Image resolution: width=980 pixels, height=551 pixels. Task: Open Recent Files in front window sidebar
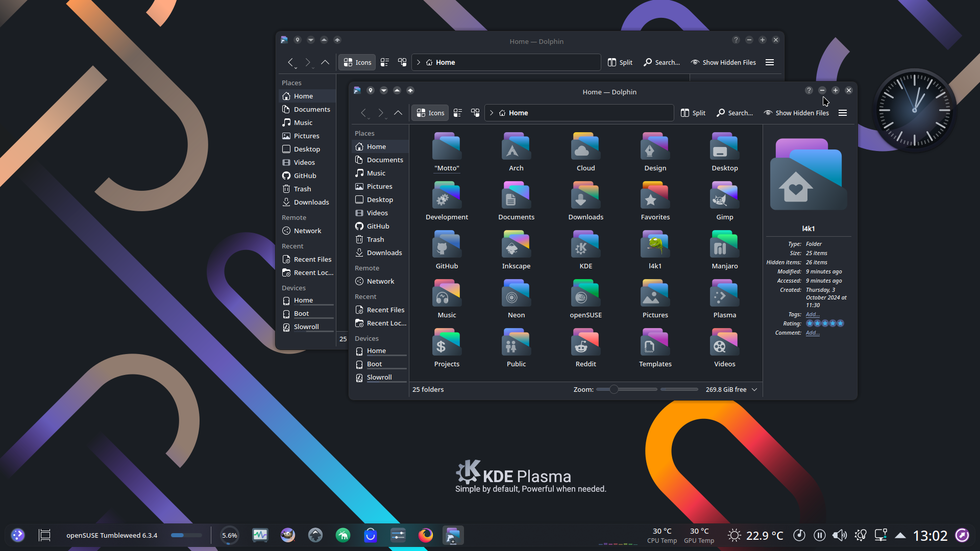[380, 310]
